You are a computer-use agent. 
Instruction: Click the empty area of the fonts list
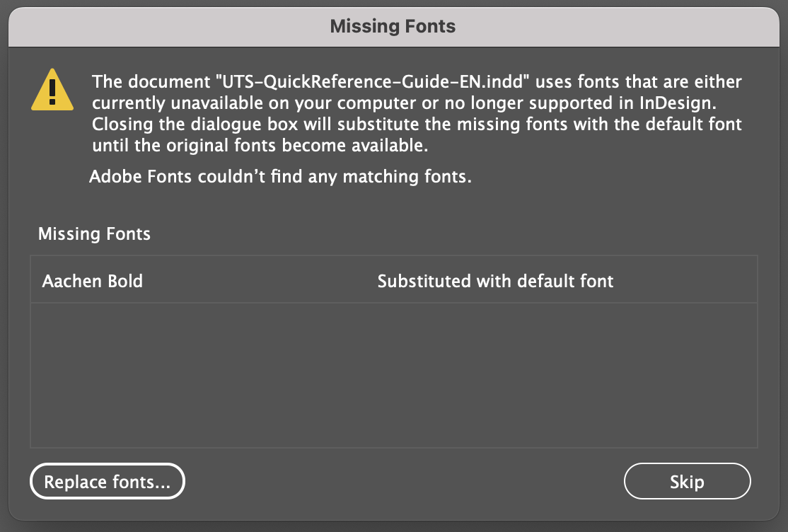(393, 375)
